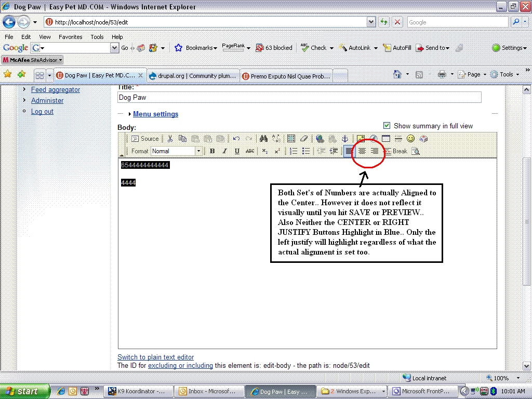Open the Format style dropdown
The height and width of the screenshot is (399, 532).
(x=198, y=151)
